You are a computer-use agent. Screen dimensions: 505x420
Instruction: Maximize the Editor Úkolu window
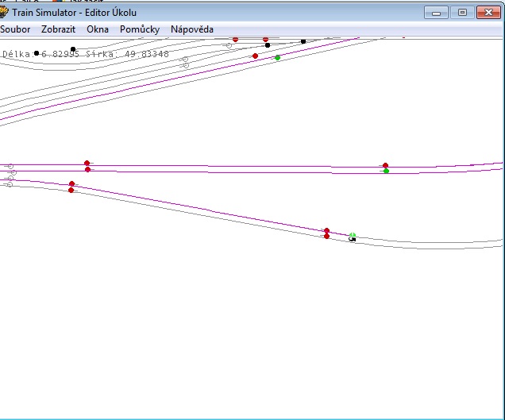click(x=462, y=12)
